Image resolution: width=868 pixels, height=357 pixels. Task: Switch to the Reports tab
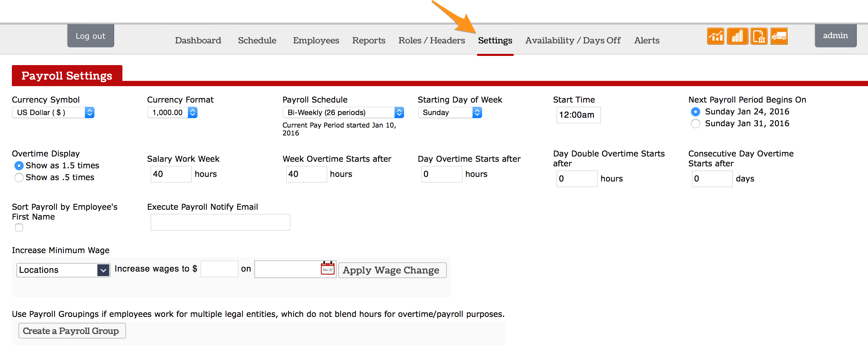(x=369, y=40)
